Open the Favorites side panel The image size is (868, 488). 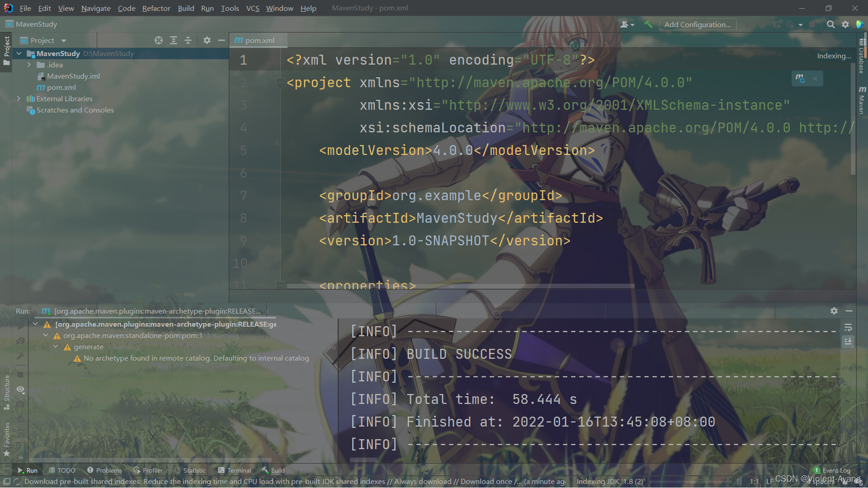pyautogui.click(x=6, y=439)
